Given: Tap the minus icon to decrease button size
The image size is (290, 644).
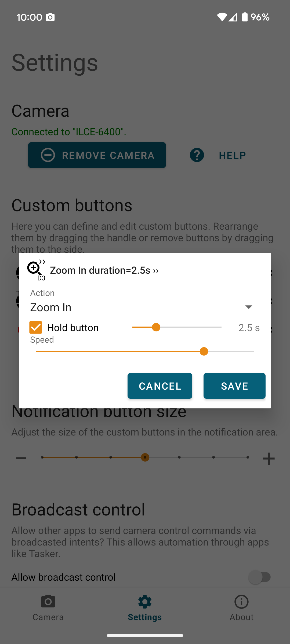Looking at the screenshot, I should tap(21, 458).
